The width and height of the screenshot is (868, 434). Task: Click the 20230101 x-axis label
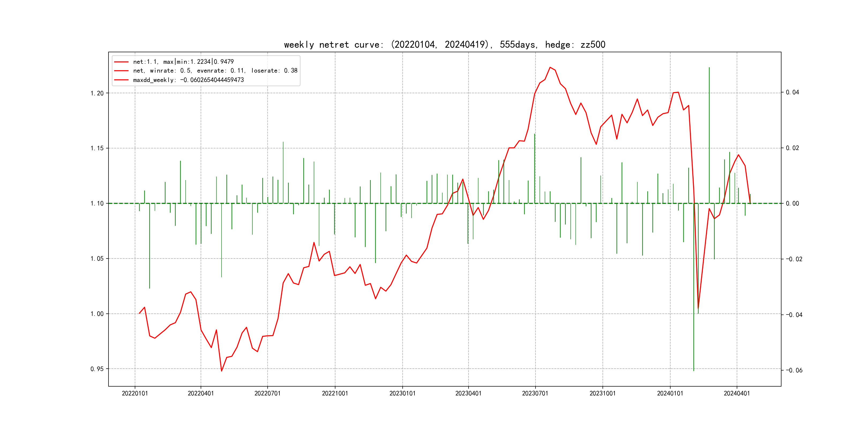click(402, 393)
